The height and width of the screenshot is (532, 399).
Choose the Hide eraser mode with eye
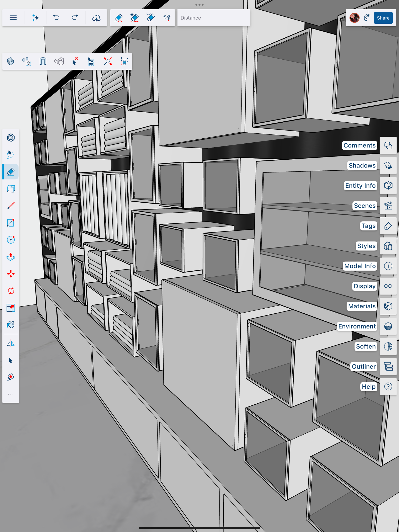(x=134, y=18)
